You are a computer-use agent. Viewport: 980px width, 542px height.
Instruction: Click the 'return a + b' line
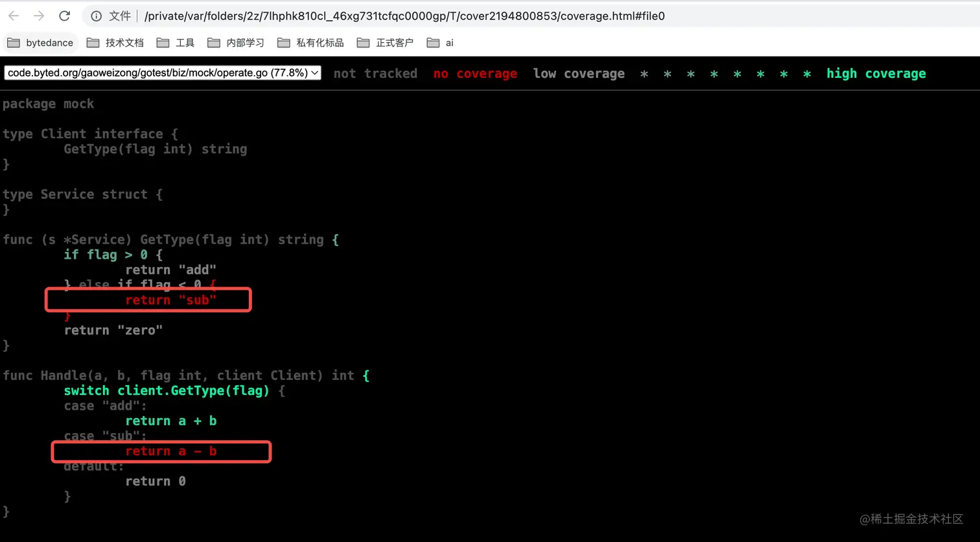(171, 421)
